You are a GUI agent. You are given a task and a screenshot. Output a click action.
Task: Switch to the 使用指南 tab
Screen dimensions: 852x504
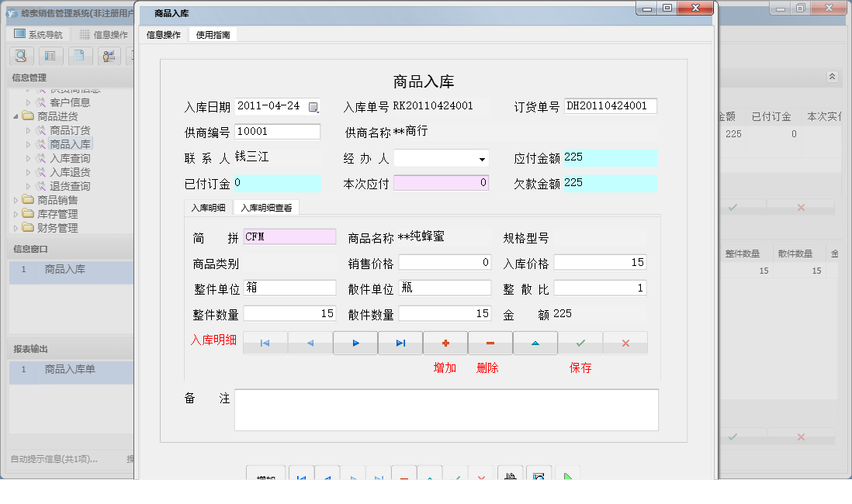[212, 34]
